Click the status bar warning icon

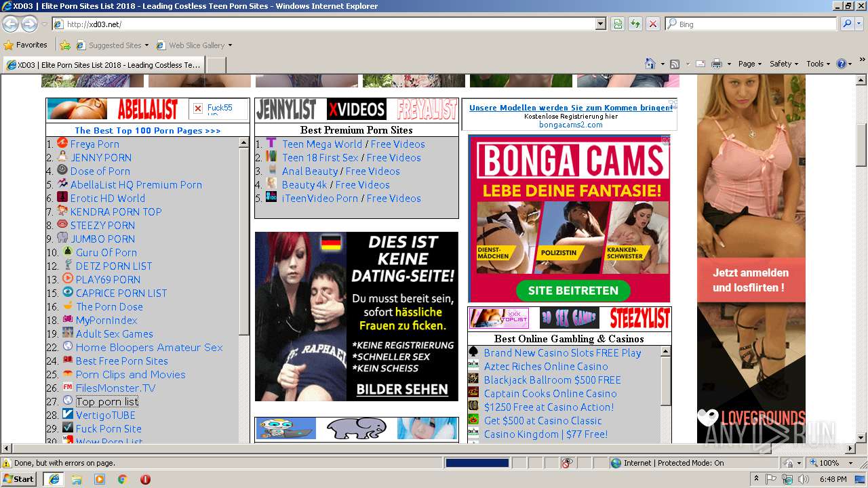coord(7,463)
